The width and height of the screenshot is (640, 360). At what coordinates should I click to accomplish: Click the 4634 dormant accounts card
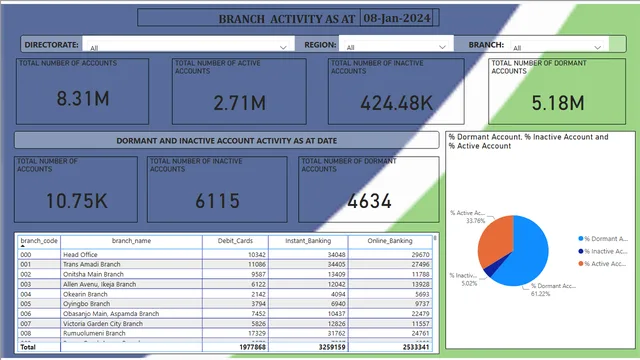pyautogui.click(x=369, y=189)
